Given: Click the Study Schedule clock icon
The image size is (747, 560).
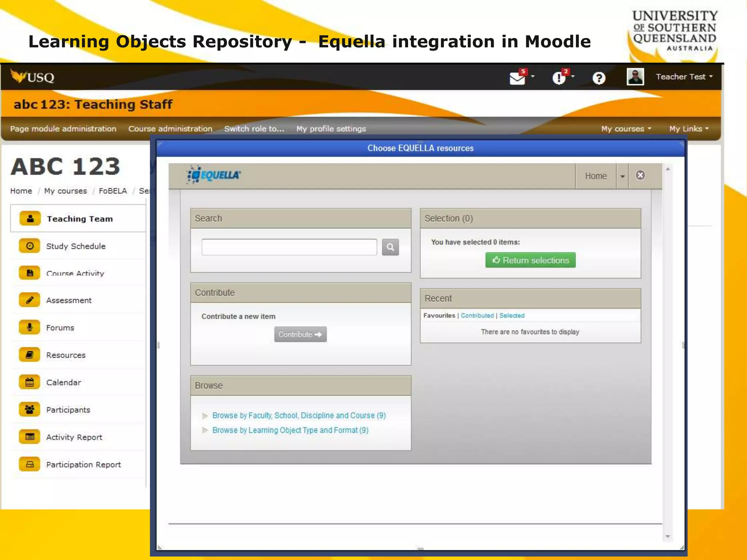Looking at the screenshot, I should [30, 246].
